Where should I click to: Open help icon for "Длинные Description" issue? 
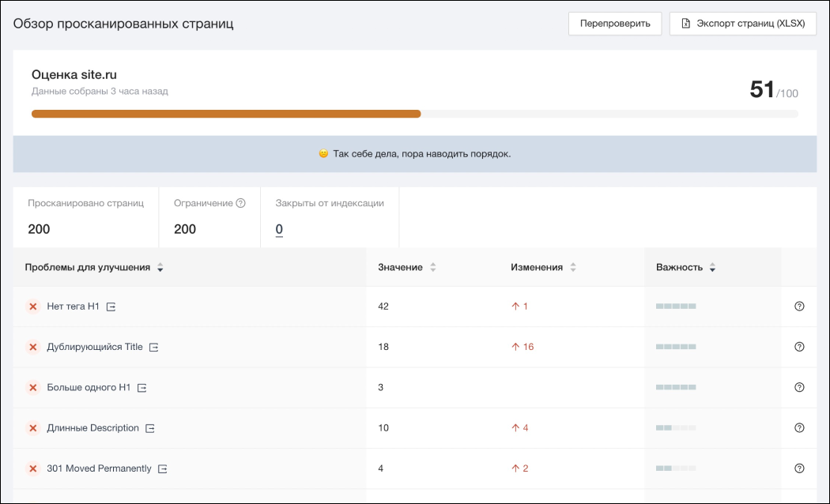[x=798, y=427]
